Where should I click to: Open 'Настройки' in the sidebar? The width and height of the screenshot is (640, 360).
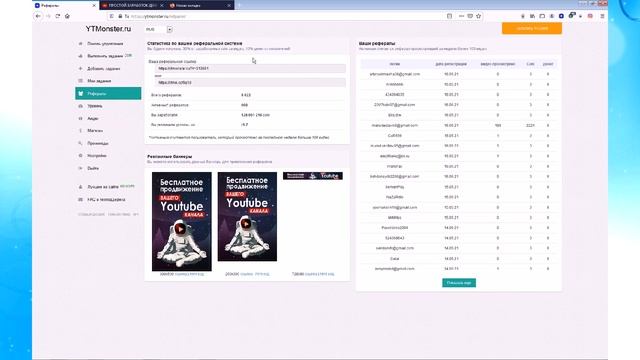point(97,156)
